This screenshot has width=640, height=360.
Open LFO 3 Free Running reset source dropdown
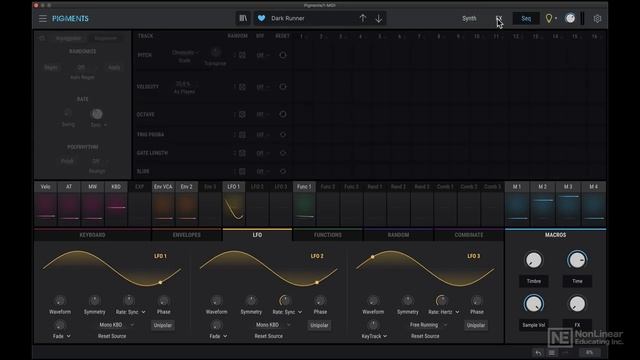(428, 325)
